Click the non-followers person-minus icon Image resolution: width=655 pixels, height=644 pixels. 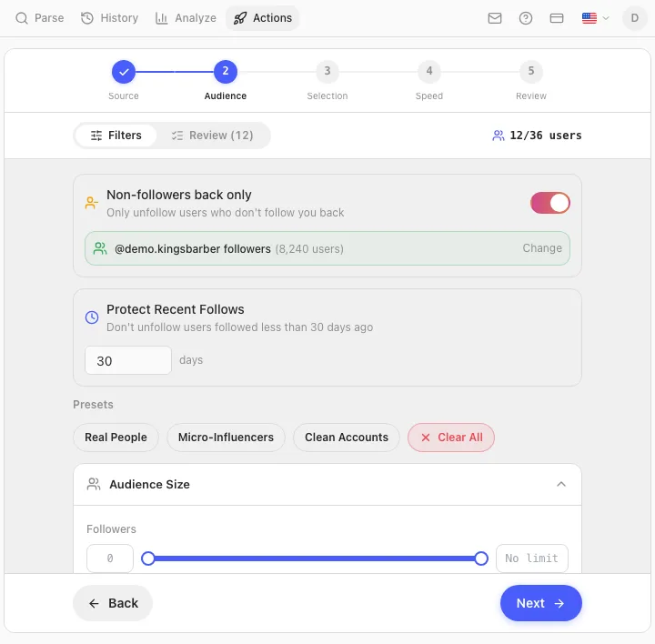tap(92, 203)
